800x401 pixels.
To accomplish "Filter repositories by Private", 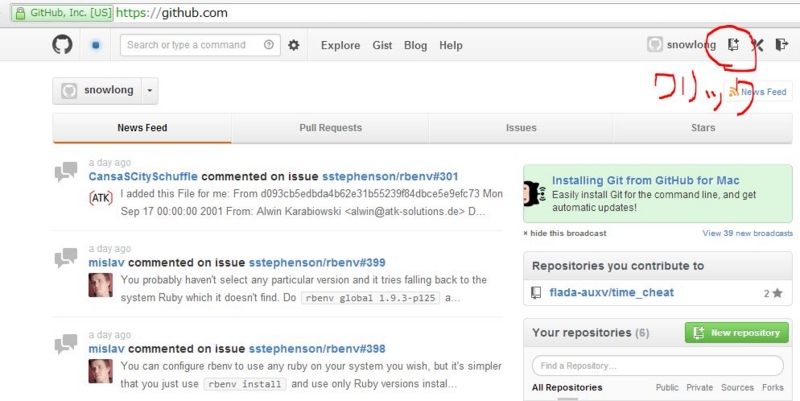I will 699,387.
